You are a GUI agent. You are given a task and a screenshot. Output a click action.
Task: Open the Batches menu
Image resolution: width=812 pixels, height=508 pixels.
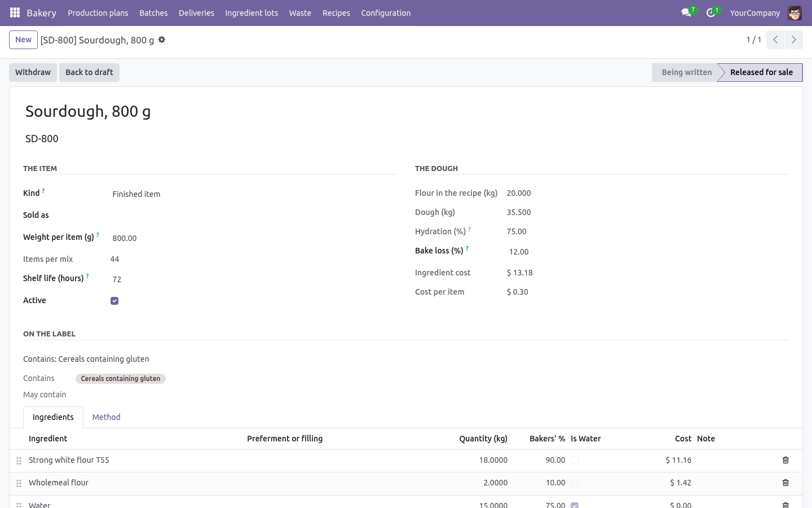(x=153, y=12)
